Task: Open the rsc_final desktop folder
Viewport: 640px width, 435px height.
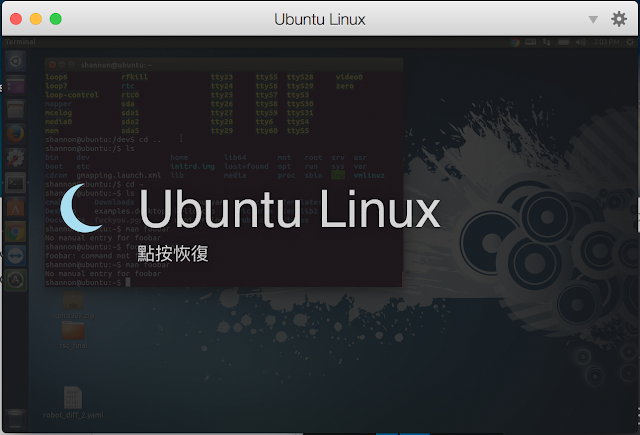Action: tap(73, 335)
